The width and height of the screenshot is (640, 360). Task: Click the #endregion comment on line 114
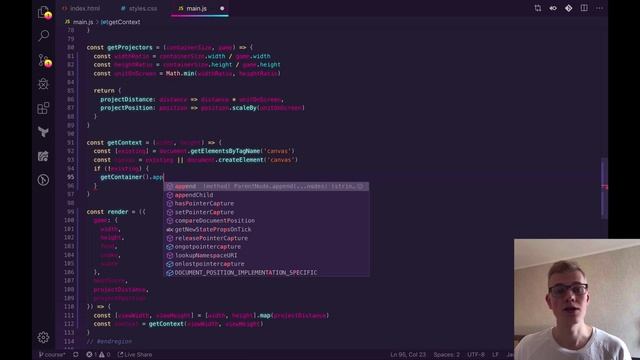click(114, 341)
